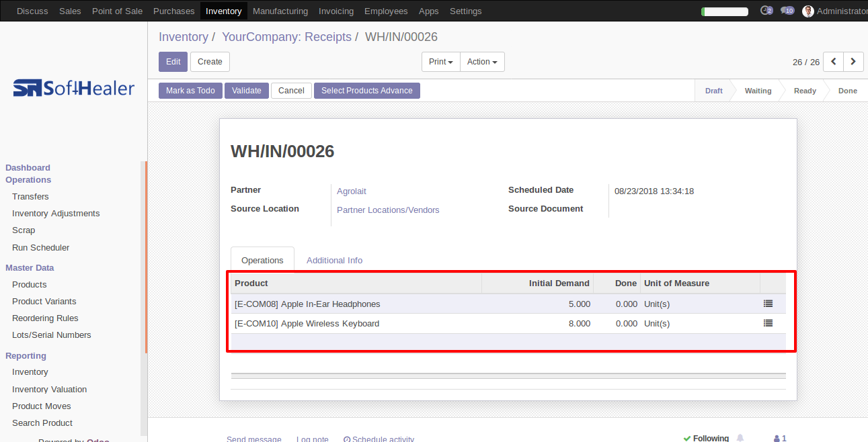The width and height of the screenshot is (868, 442).
Task: Click the Edit button
Action: 173,62
